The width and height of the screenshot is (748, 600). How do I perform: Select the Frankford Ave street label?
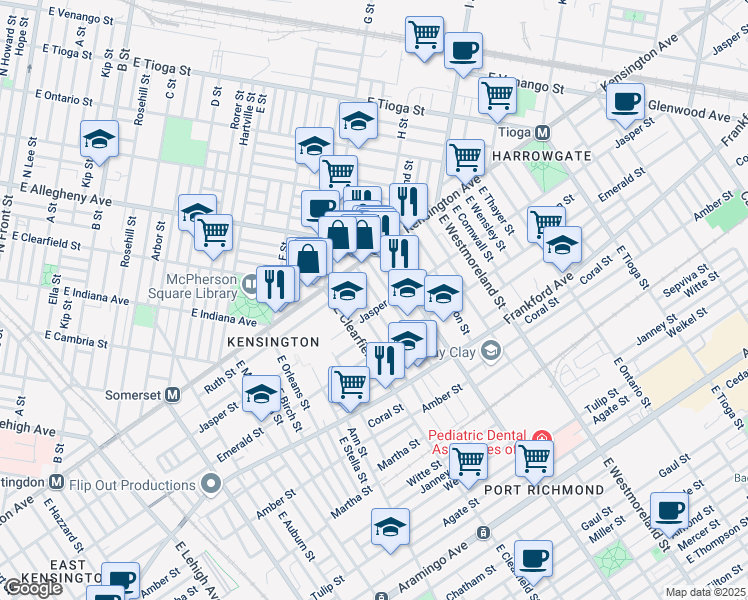click(539, 299)
